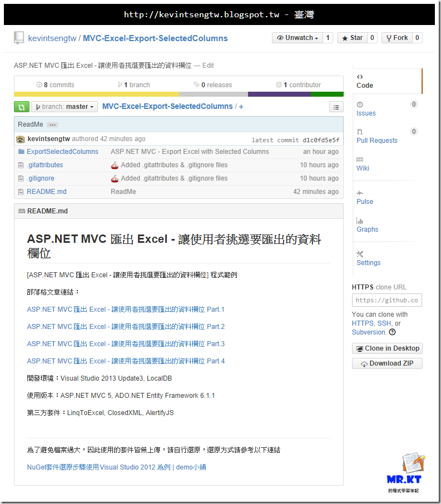This screenshot has width=441, height=504.
Task: Select SSH clone option link
Action: [x=384, y=323]
